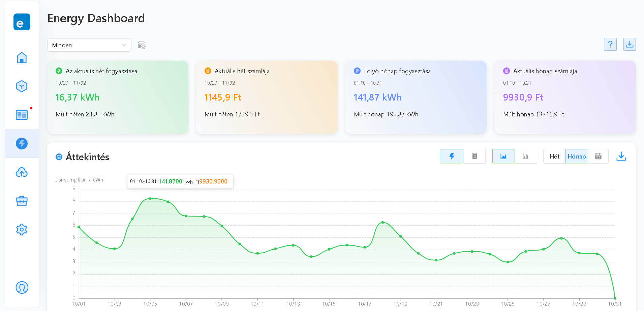Select the Hét weekly tab

tap(554, 156)
